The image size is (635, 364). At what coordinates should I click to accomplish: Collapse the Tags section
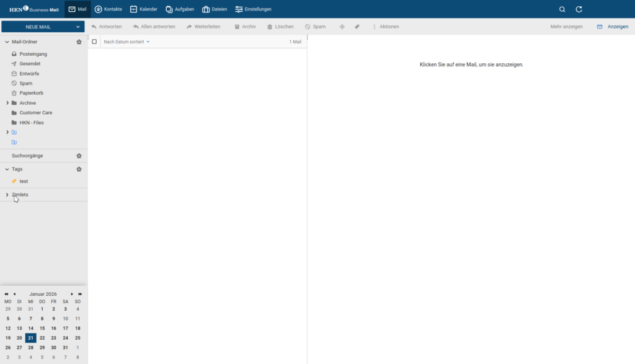tap(7, 169)
